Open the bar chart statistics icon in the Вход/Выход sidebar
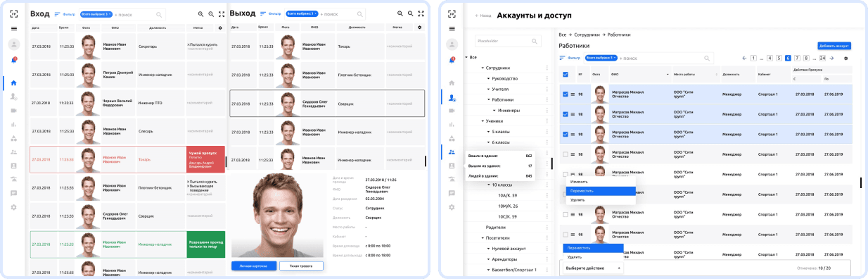This screenshot has width=868, height=279. coord(14,124)
